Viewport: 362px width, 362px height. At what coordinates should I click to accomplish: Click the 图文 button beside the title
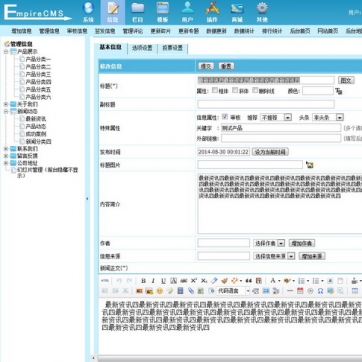(346, 80)
